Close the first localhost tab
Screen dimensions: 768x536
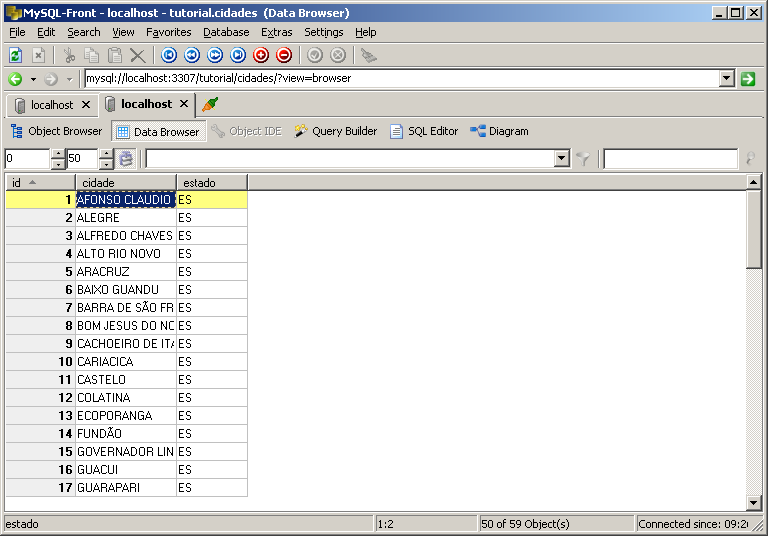point(86,105)
